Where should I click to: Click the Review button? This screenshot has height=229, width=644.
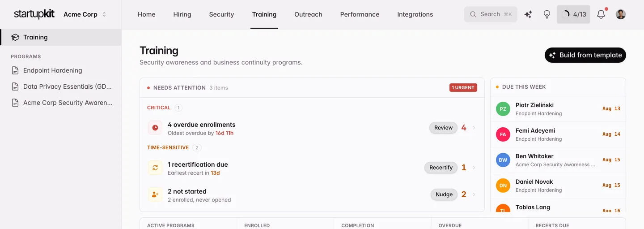[444, 128]
